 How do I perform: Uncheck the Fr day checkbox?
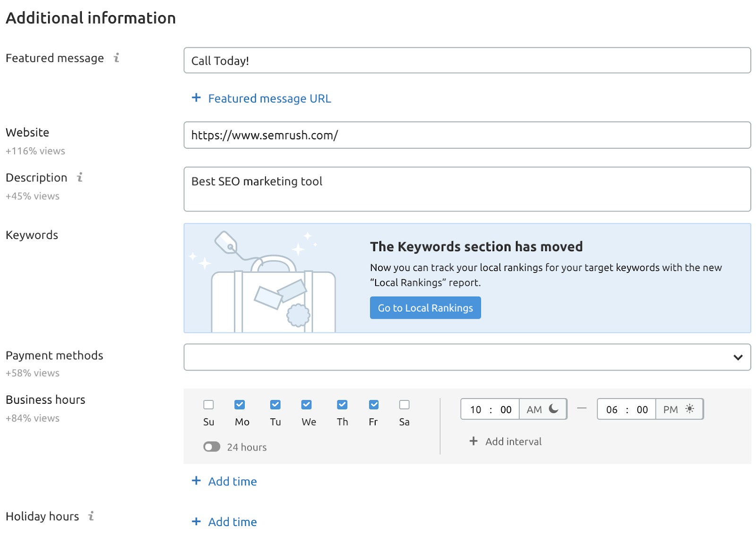pyautogui.click(x=374, y=405)
